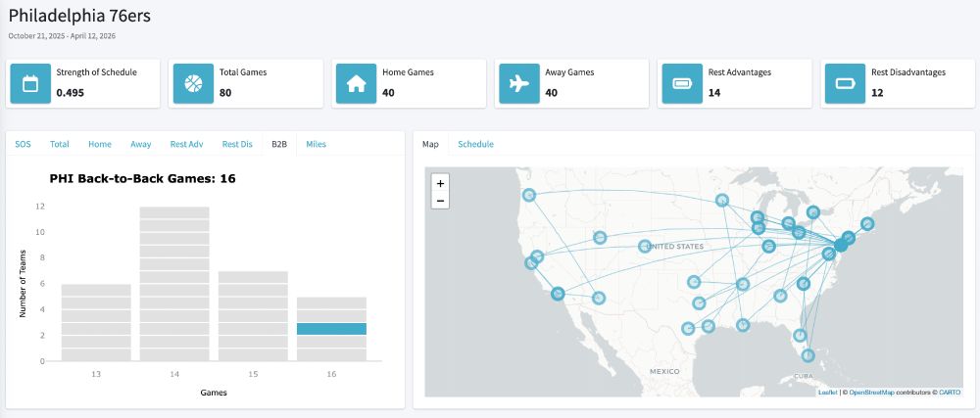Select the Away chart tab

tap(140, 144)
